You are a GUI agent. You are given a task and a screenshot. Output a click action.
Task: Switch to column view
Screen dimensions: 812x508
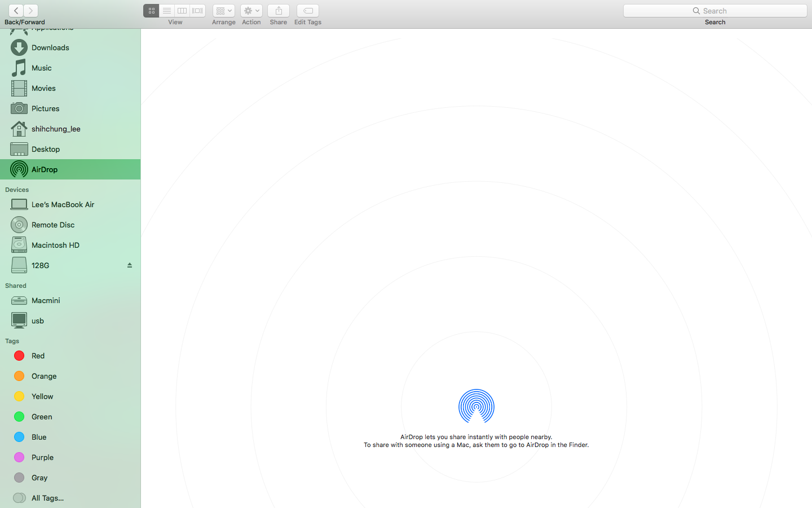(182, 10)
